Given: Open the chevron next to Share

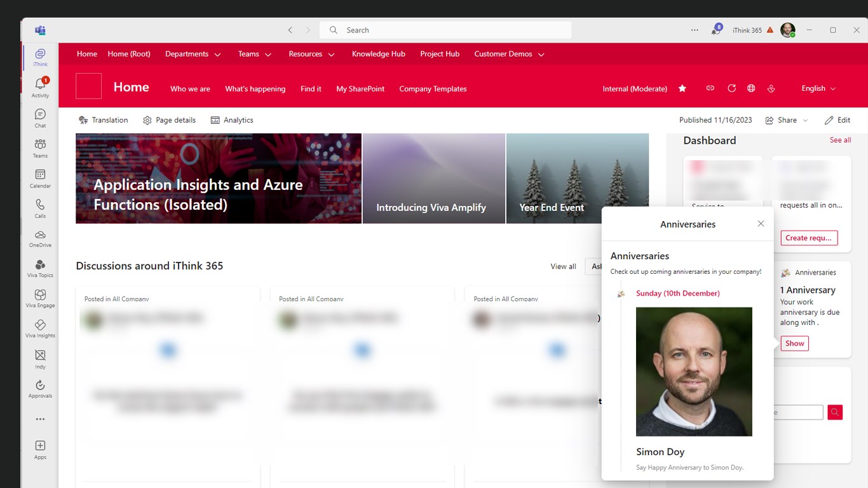Looking at the screenshot, I should [x=805, y=120].
